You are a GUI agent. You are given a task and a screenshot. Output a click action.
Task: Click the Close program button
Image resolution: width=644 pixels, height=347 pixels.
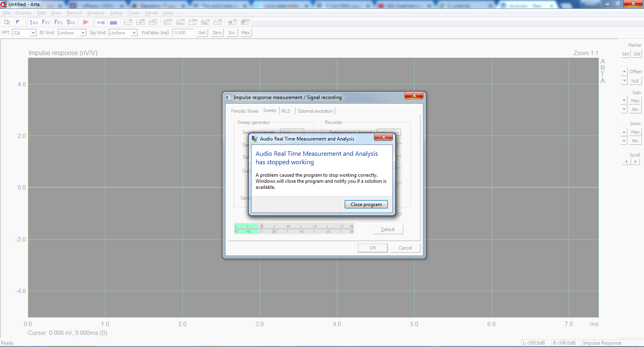[x=366, y=204]
